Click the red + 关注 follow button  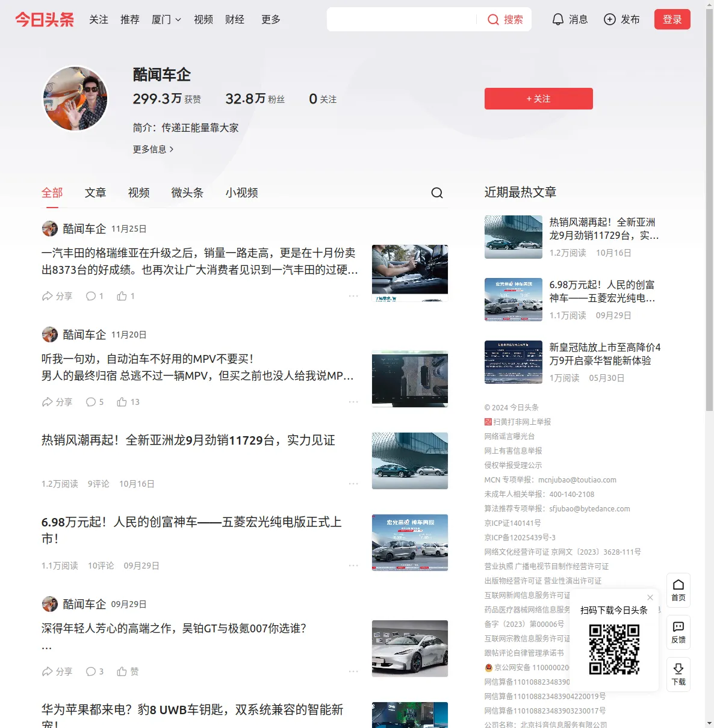(539, 99)
